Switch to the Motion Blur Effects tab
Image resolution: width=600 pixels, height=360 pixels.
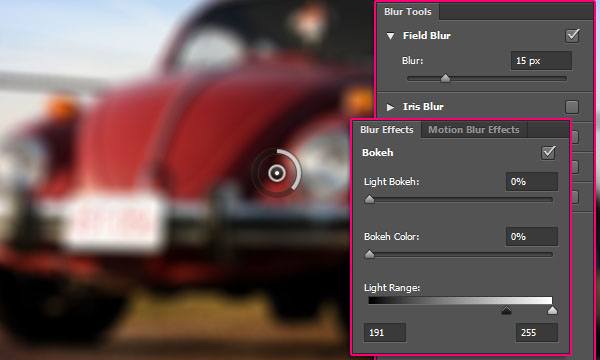point(474,130)
